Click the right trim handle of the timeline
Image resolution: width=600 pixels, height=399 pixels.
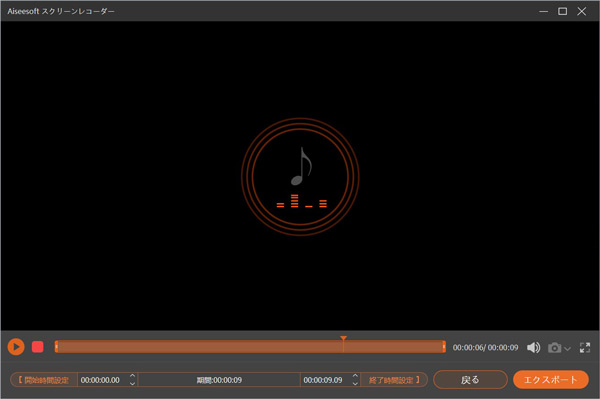click(444, 347)
